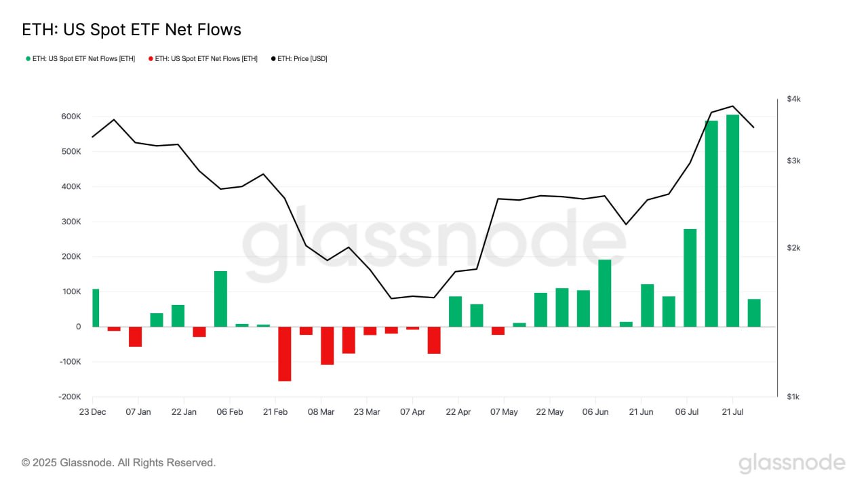Click the green legend dot for Net Flows

[28, 59]
